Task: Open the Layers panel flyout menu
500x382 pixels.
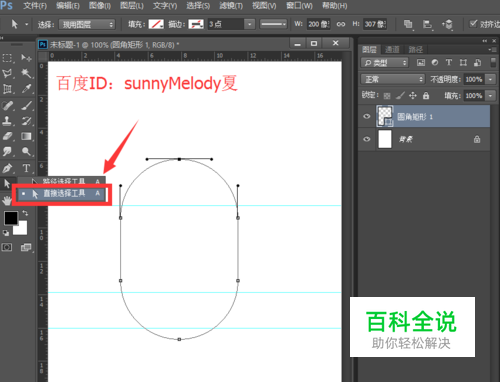Action: 492,49
